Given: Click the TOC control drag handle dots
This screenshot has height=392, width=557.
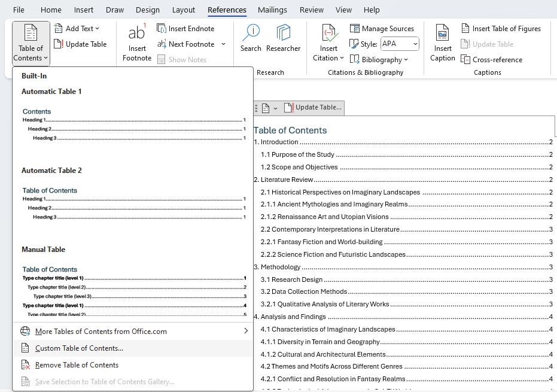Looking at the screenshot, I should tap(256, 108).
